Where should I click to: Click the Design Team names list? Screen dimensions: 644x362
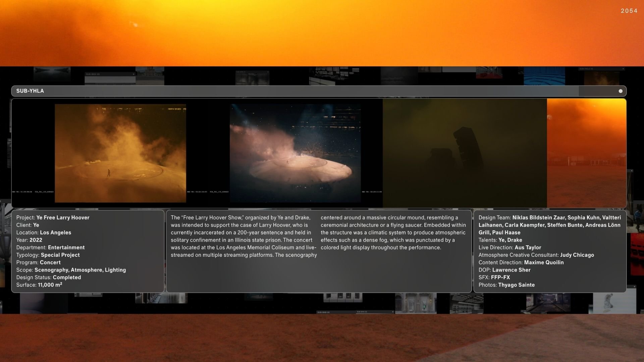550,225
